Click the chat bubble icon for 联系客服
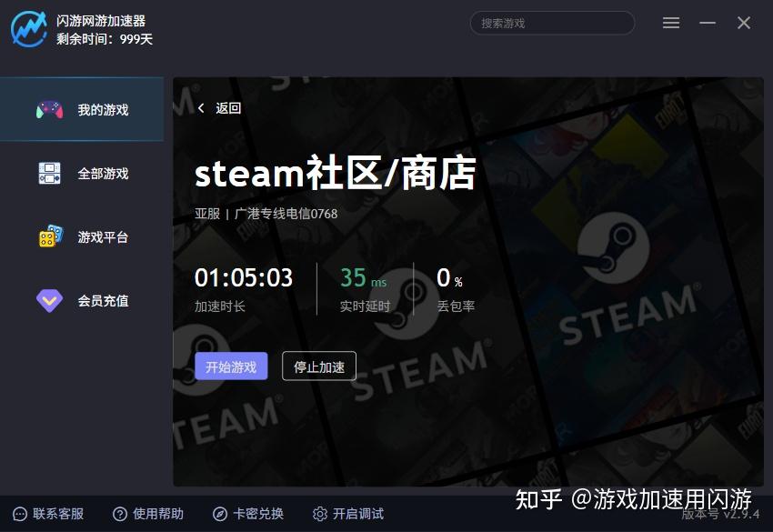The width and height of the screenshot is (773, 532). 20,514
